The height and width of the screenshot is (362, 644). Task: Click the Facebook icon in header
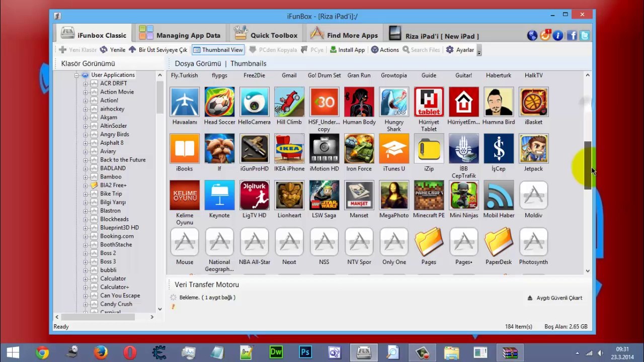[x=572, y=35]
